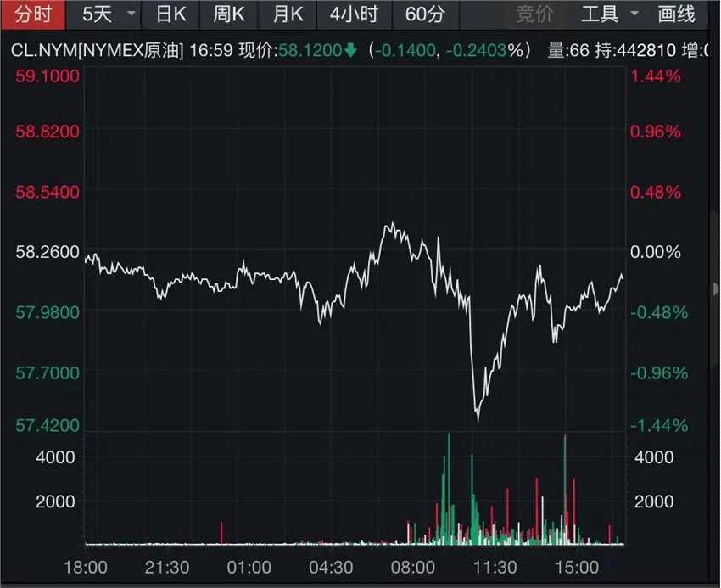Click the volume readout 量:66
Viewport: 721px width, 588px height.
click(x=567, y=50)
